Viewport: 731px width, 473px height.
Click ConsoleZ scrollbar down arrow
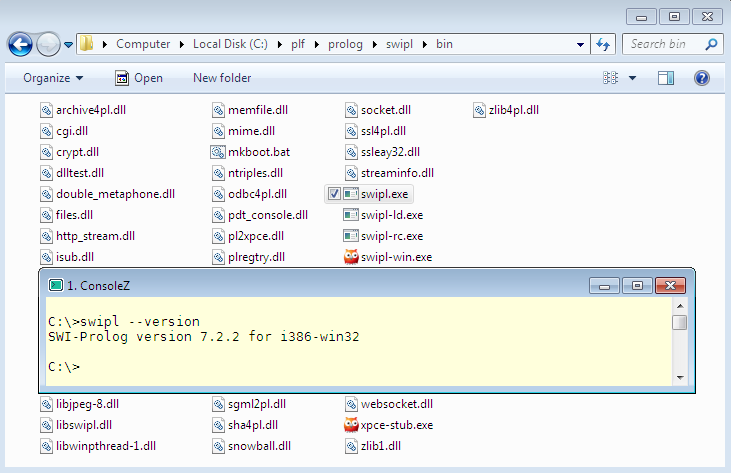click(680, 377)
